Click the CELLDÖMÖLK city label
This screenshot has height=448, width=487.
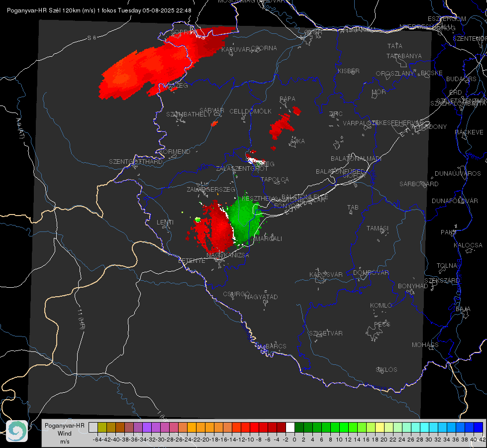point(251,111)
